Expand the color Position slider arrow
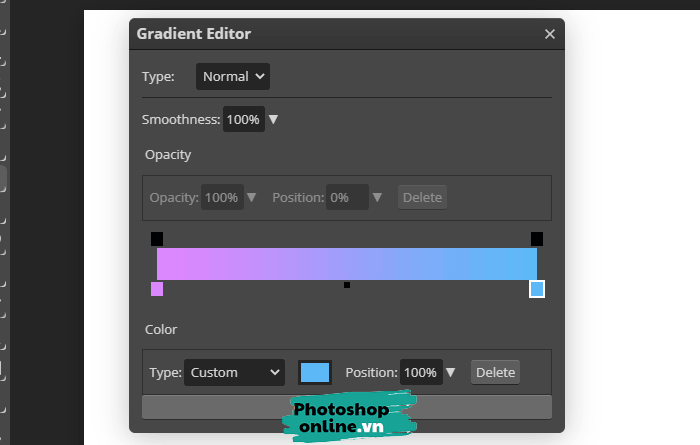Image resolution: width=700 pixels, height=445 pixels. (451, 373)
